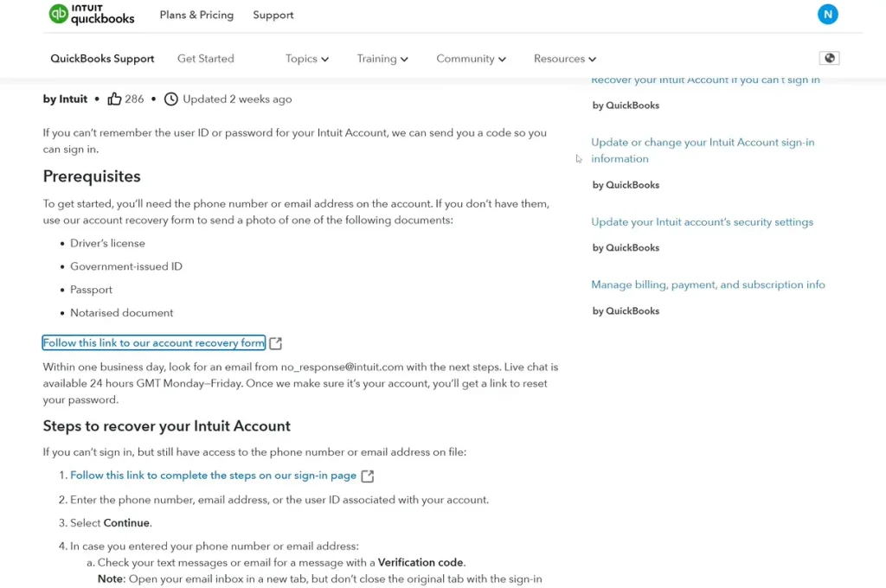Click the Government-issued ID list item
Screen dimensions: 886x588
[126, 266]
